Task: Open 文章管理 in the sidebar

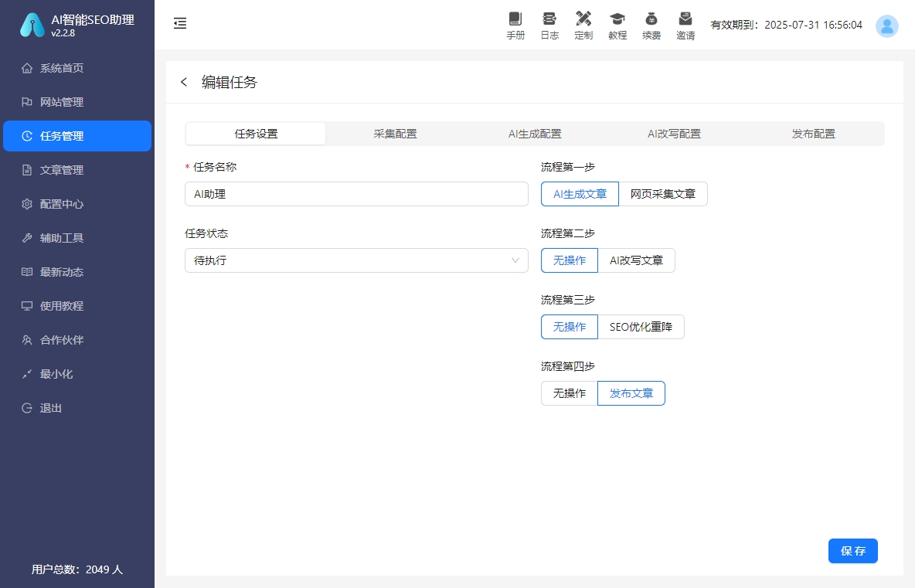Action: tap(62, 170)
